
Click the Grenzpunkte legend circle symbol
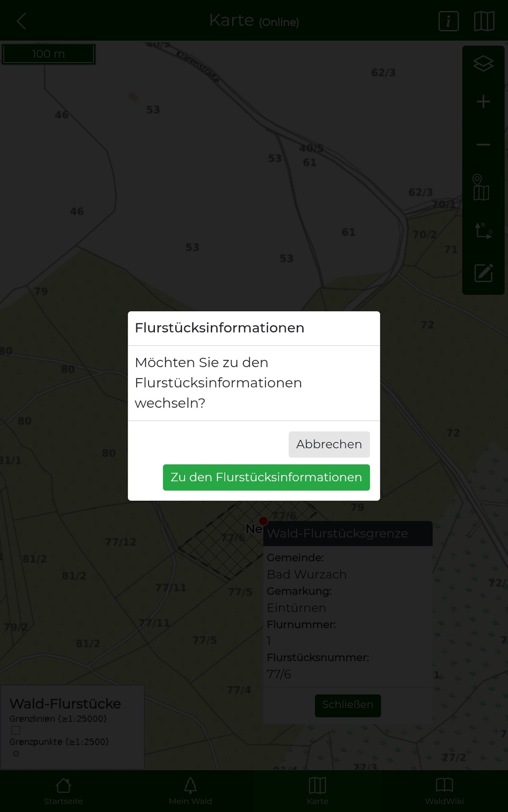[x=16, y=754]
